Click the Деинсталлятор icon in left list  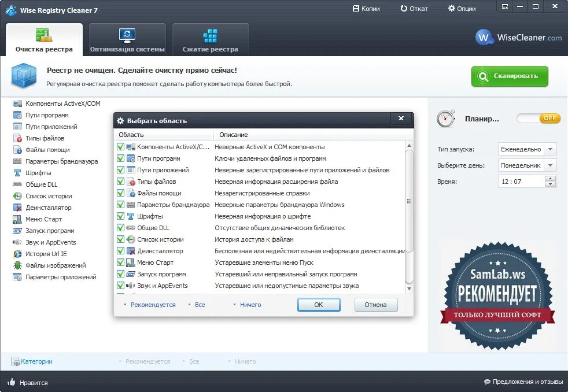[x=17, y=208]
